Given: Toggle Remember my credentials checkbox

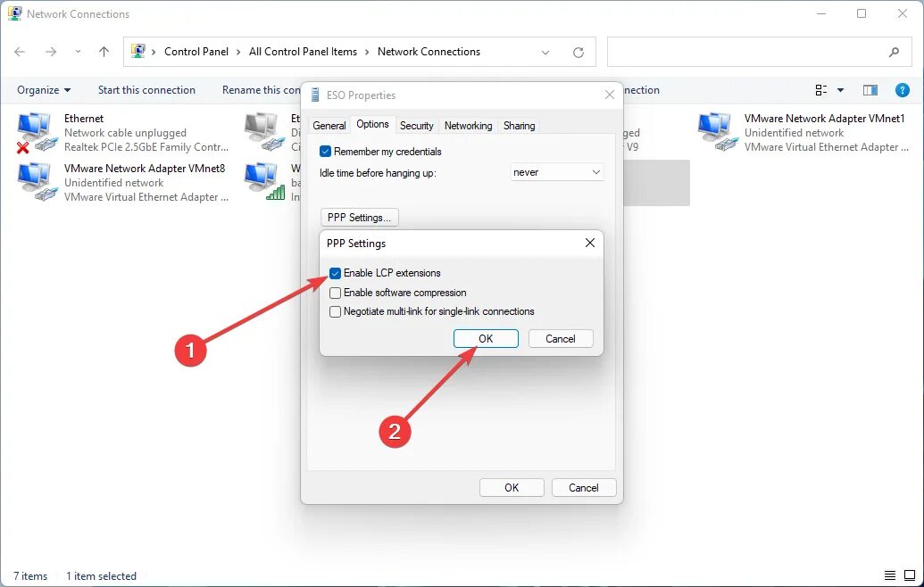Looking at the screenshot, I should [325, 152].
